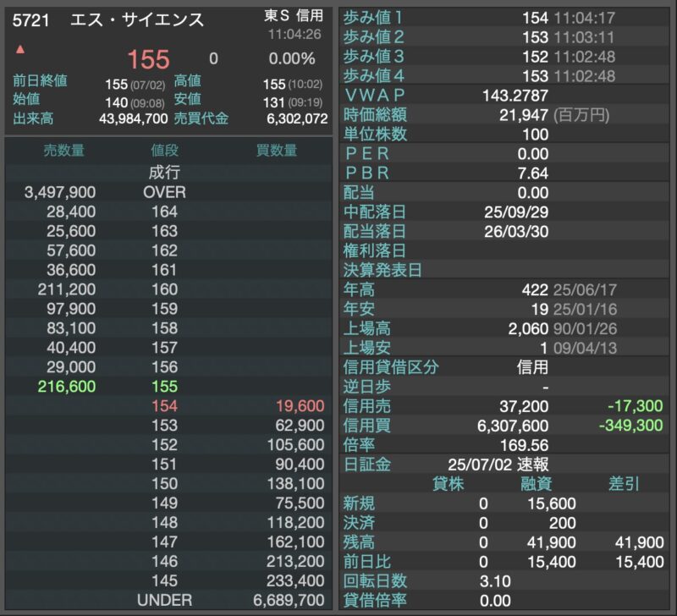
Task: Click the opening price 140 (09:08)
Action: (x=135, y=102)
